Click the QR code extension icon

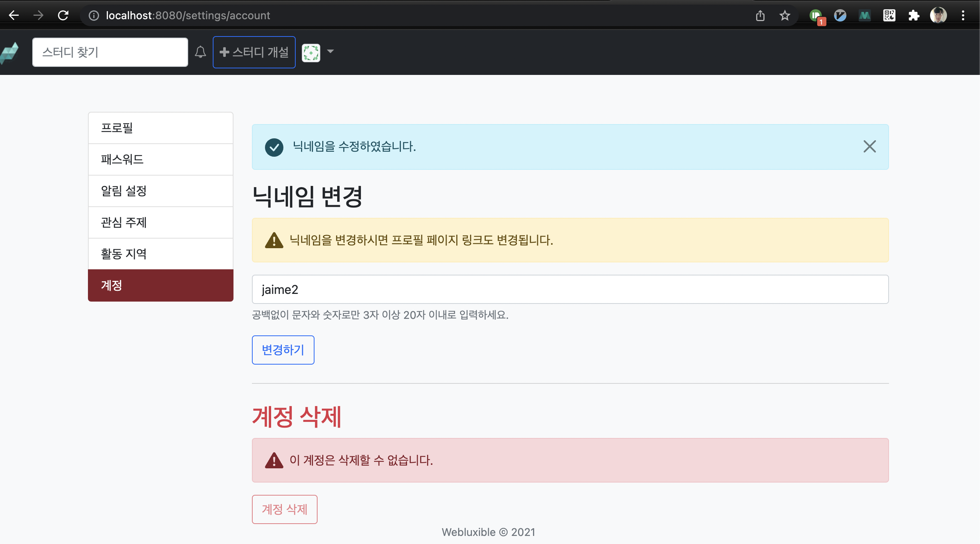click(x=889, y=15)
